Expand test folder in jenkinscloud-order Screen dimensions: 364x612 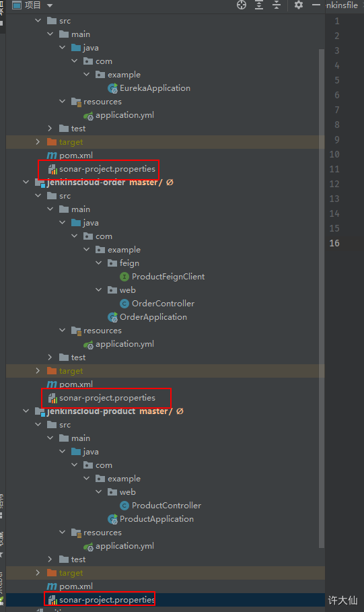pyautogui.click(x=50, y=357)
